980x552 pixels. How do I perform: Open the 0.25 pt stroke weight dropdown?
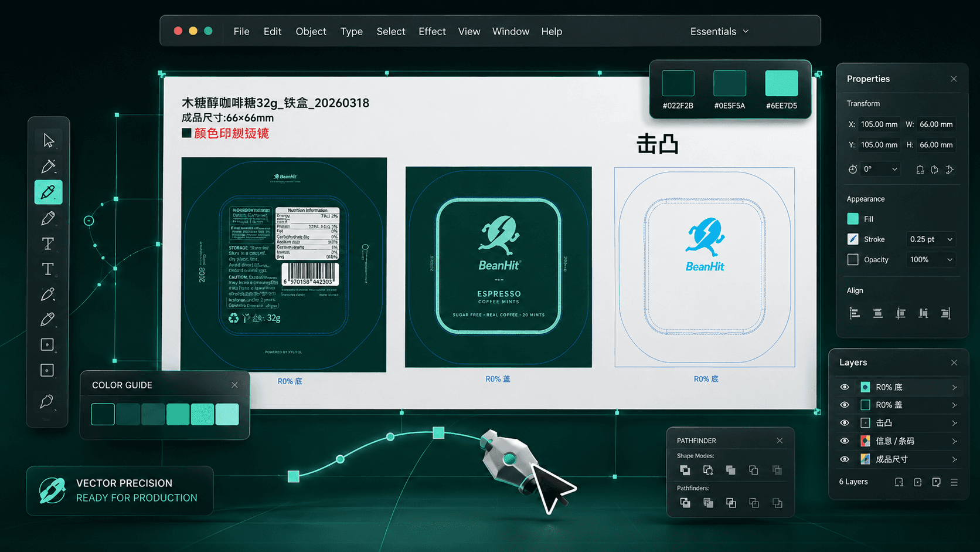931,239
